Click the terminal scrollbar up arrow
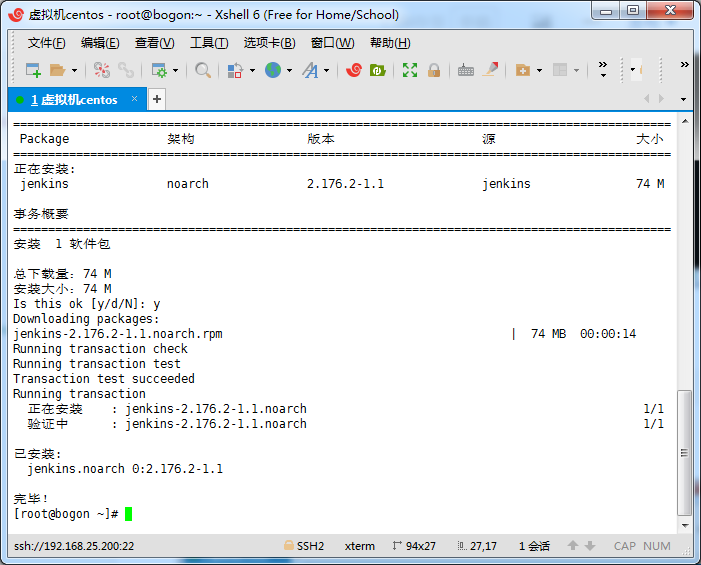Image resolution: width=701 pixels, height=565 pixels. tap(685, 121)
